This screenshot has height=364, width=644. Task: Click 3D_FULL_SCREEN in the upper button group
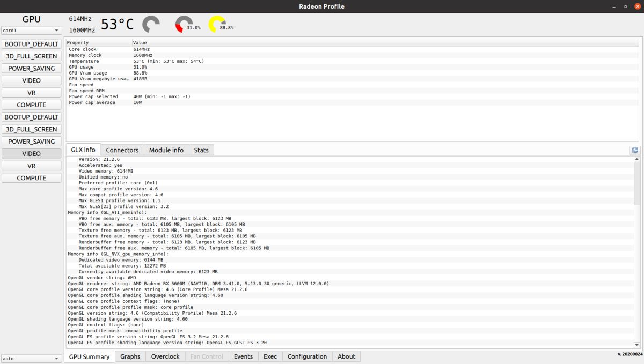31,56
